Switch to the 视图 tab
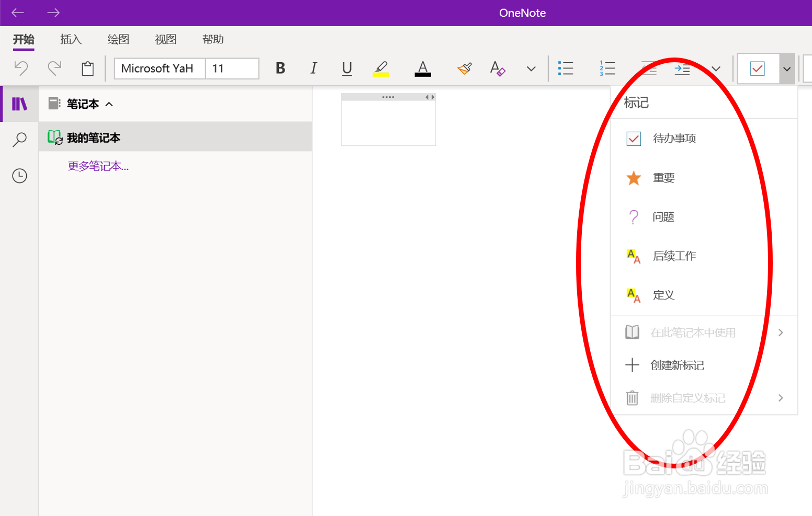The image size is (812, 516). pos(166,40)
